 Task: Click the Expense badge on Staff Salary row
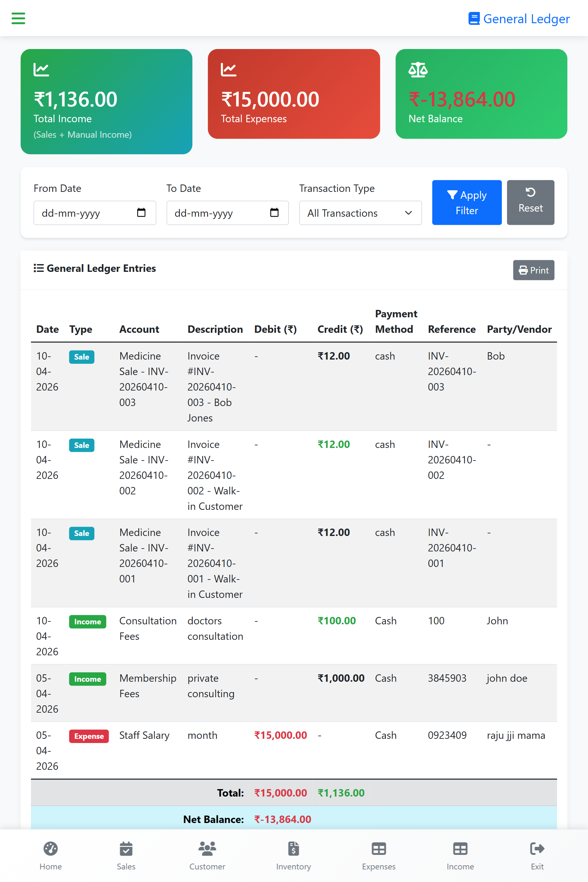coord(89,736)
